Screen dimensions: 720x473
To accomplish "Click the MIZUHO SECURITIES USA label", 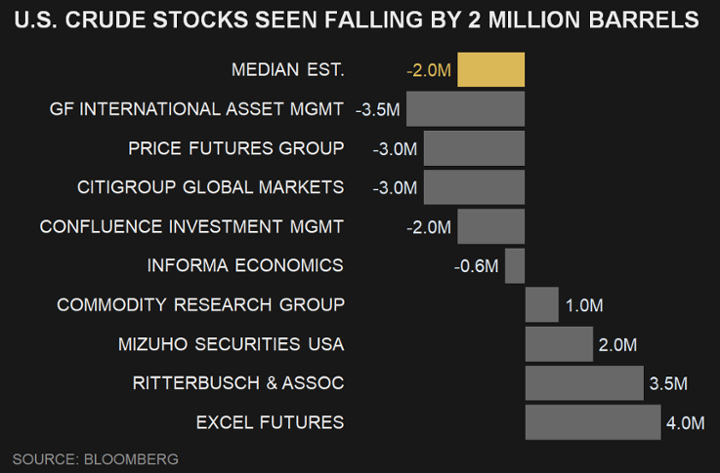I will click(x=230, y=344).
